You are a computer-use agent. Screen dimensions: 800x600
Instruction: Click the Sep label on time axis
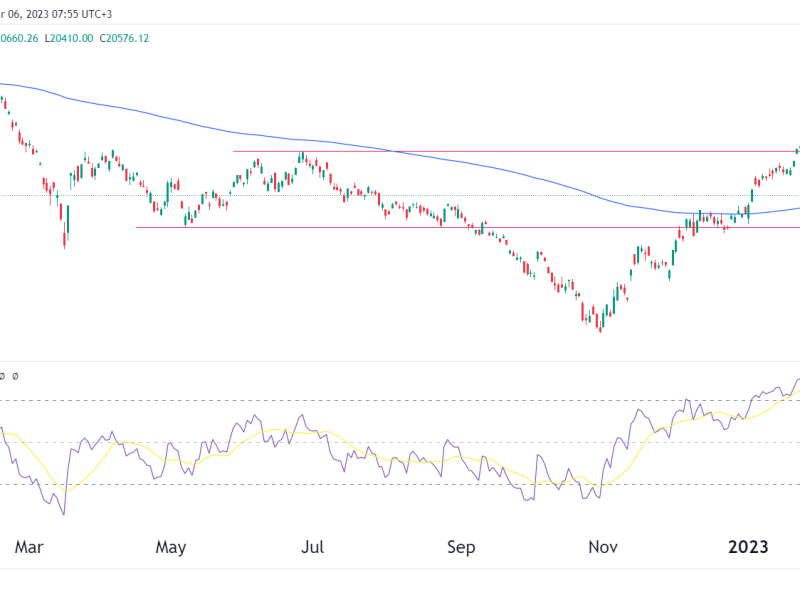460,547
